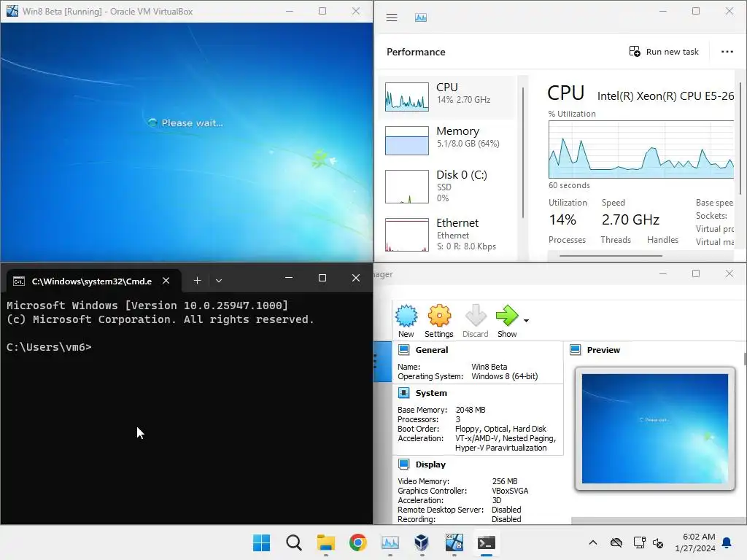The image size is (747, 560).
Task: Click the Microsoft Windows version line in Terminal
Action: (147, 306)
